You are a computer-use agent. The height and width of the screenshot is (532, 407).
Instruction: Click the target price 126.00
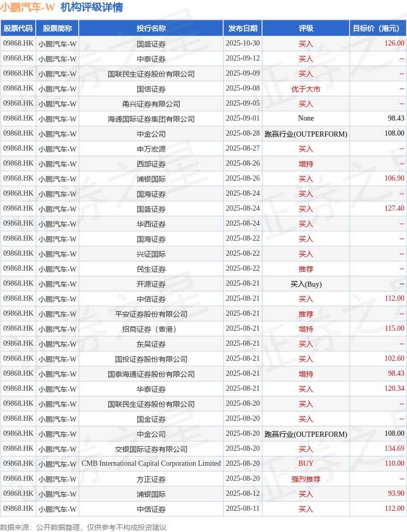click(x=395, y=43)
